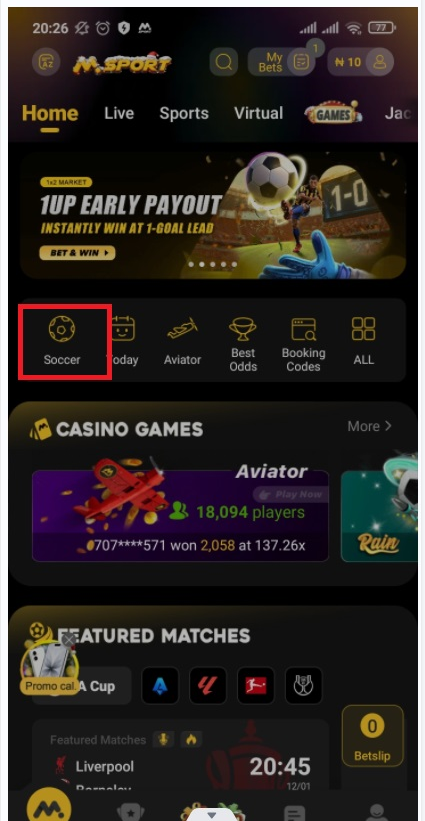
Task: Open the Aviator plane shortcut
Action: [x=182, y=340]
